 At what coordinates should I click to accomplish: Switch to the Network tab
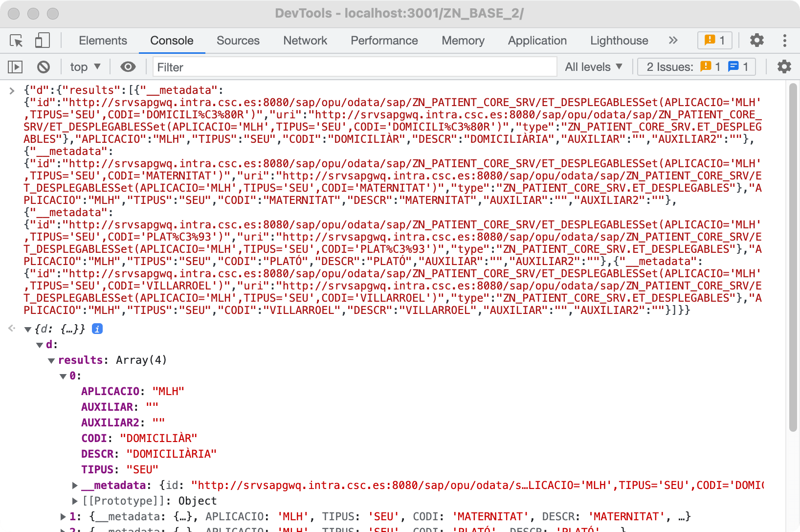coord(305,41)
